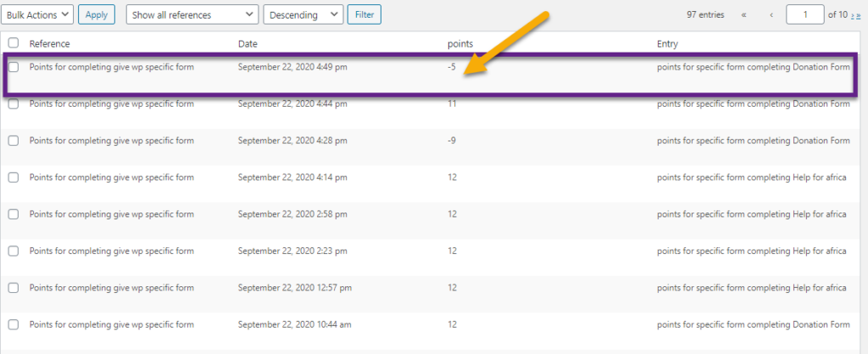Toggle checkbox for the 10:44 am entry
The image size is (868, 354).
pos(14,324)
